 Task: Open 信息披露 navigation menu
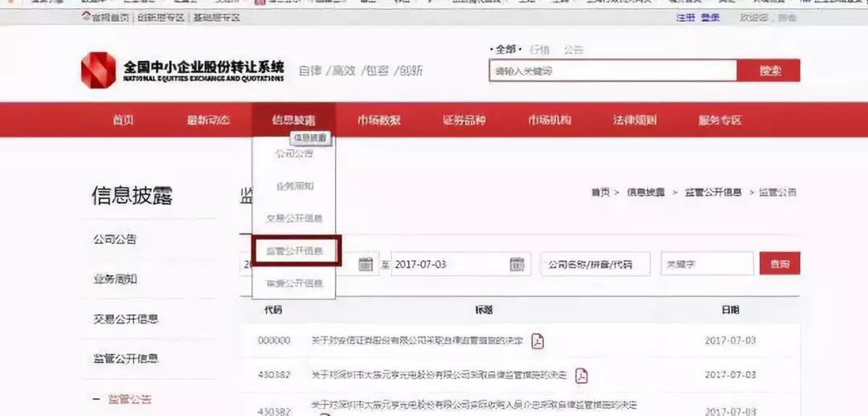(x=293, y=120)
